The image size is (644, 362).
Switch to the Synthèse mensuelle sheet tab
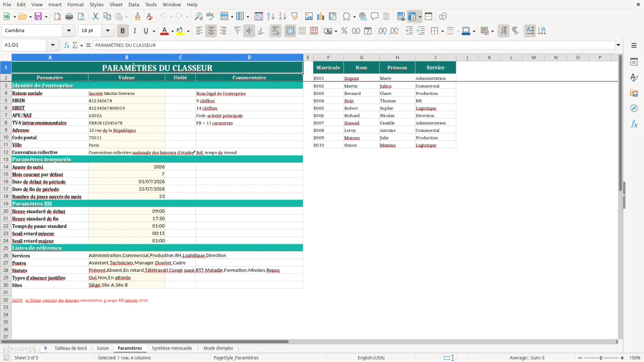(172, 348)
